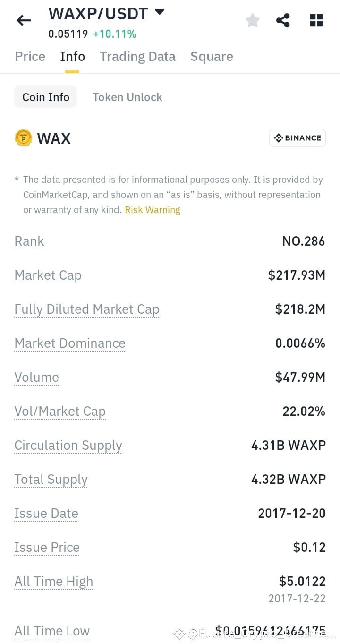
Task: Switch to the Price tab
Action: tap(30, 56)
